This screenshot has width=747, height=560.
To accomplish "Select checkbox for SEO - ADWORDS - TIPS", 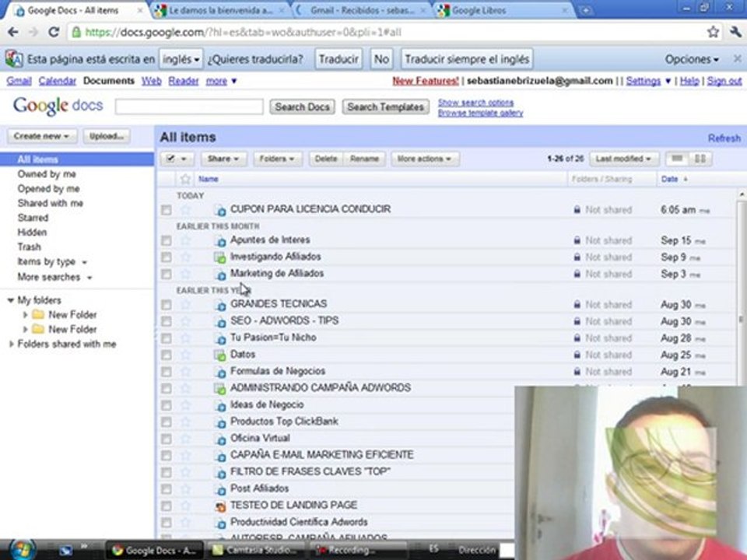I will [167, 321].
